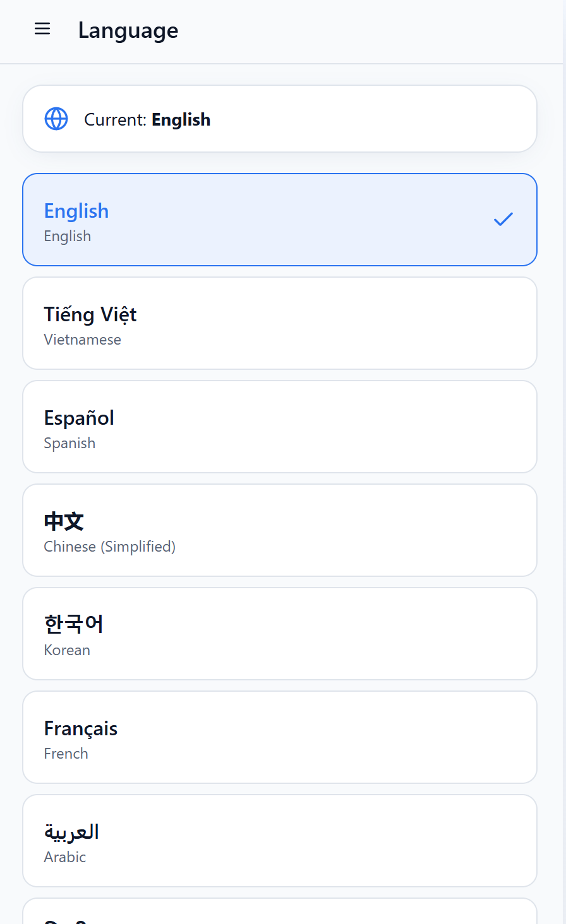Click the Arabic subtitle label
The image size is (566, 924).
pos(65,857)
